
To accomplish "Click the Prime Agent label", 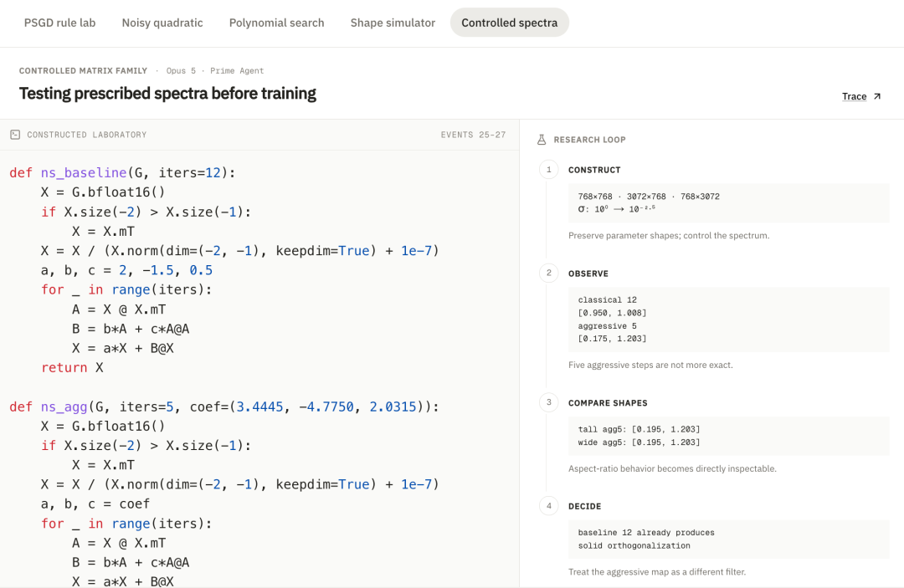I will click(237, 71).
